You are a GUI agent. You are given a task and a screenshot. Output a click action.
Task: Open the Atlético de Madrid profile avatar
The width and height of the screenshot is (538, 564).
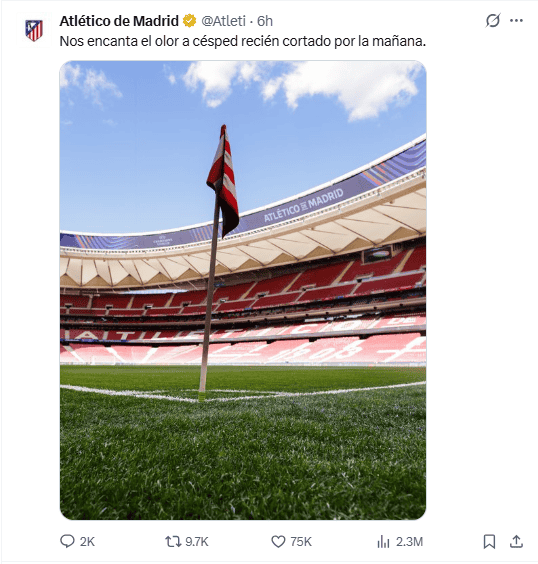coord(34,30)
